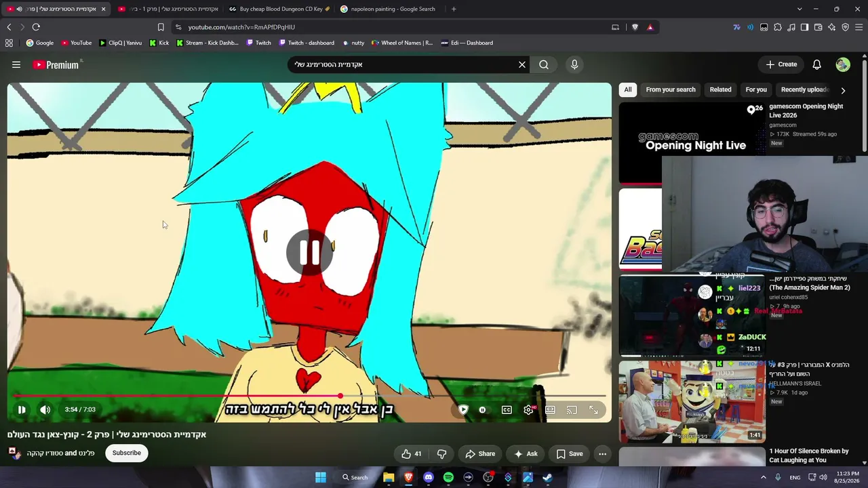
Task: Subscribe to the channel
Action: tap(127, 453)
